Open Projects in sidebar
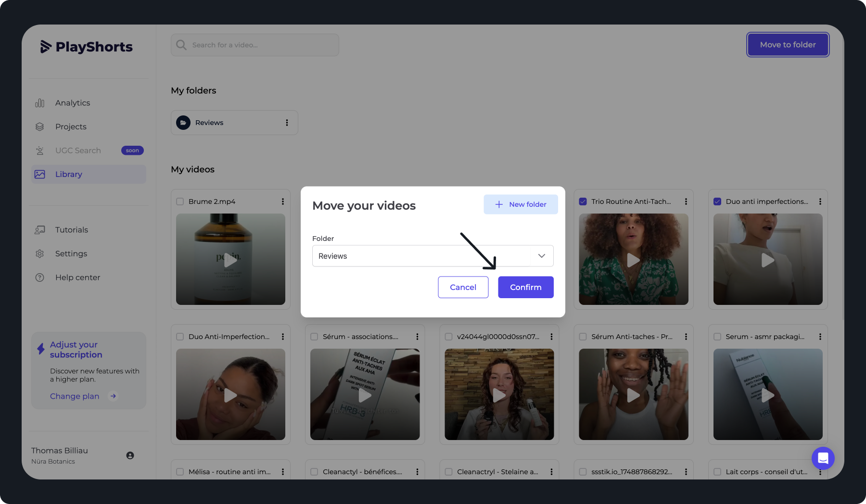Image resolution: width=866 pixels, height=504 pixels. (x=89, y=126)
